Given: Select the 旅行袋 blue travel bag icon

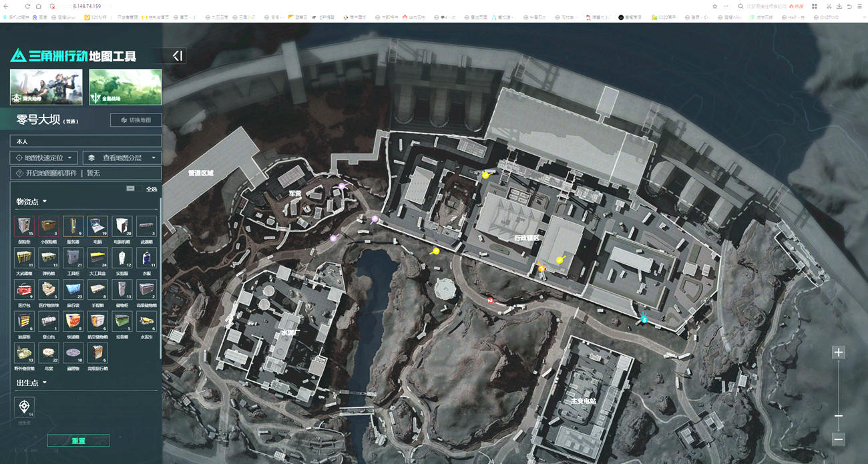Looking at the screenshot, I should click(x=73, y=289).
